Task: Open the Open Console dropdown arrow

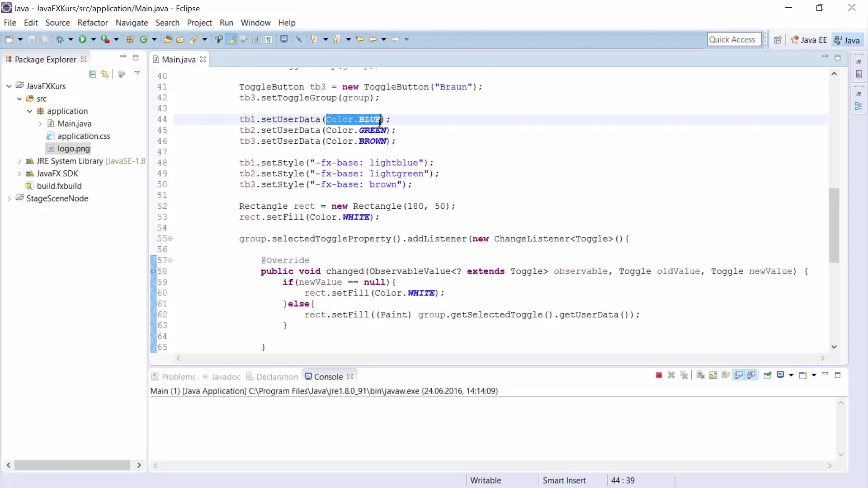Action: click(x=814, y=375)
